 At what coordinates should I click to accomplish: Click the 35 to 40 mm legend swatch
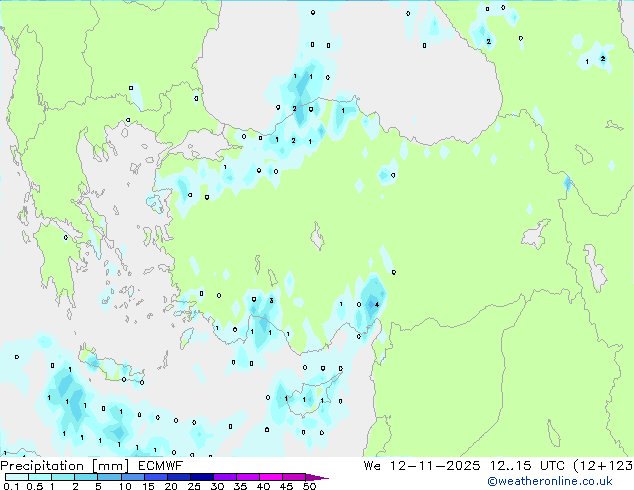(x=247, y=477)
